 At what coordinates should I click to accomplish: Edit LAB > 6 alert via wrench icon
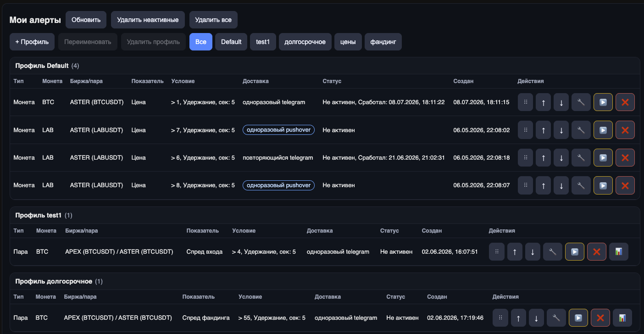point(581,157)
